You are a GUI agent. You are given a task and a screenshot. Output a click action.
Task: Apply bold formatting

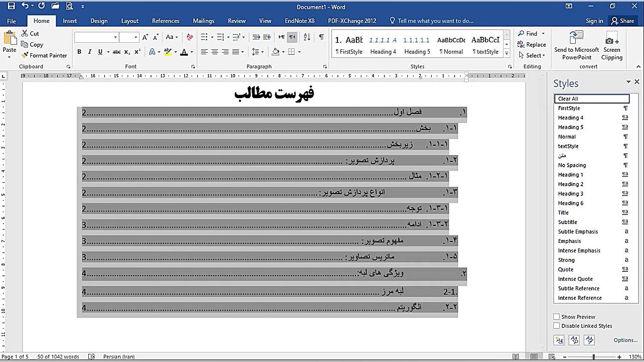pyautogui.click(x=79, y=51)
